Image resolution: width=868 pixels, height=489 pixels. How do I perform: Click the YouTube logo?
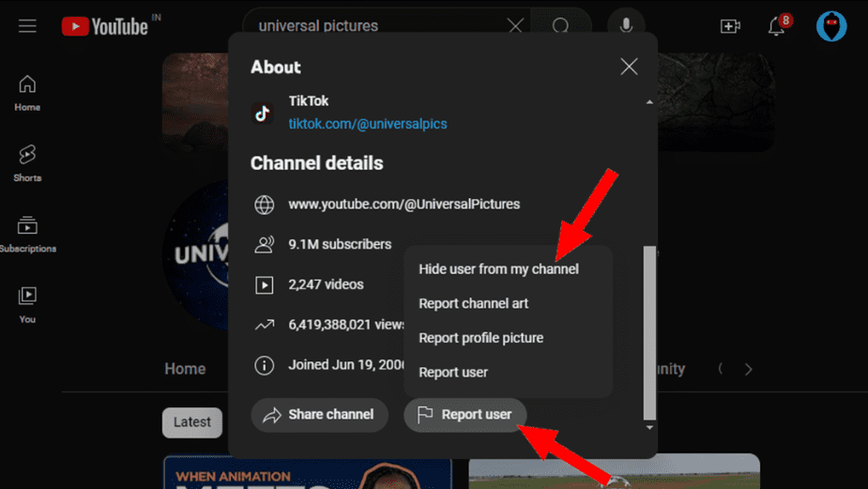[104, 26]
